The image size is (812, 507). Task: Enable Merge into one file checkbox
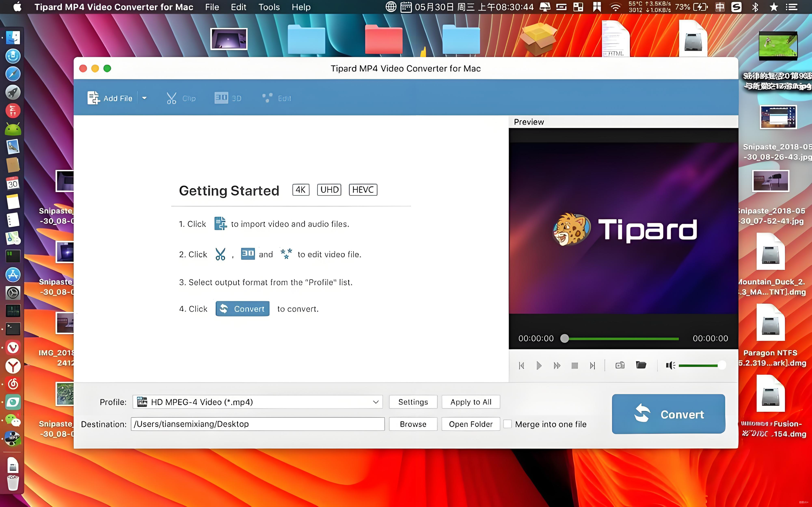tap(508, 424)
